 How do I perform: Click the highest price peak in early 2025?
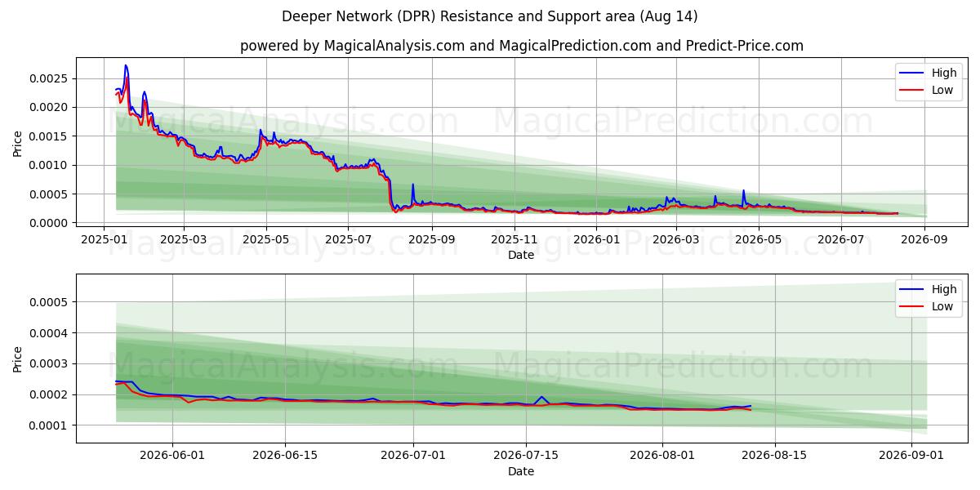[x=125, y=65]
